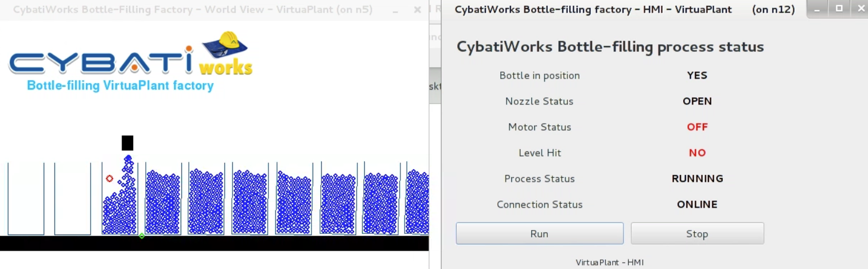Select the 'Bottle in position' label
Screen dimensions: 868x269
click(x=539, y=76)
